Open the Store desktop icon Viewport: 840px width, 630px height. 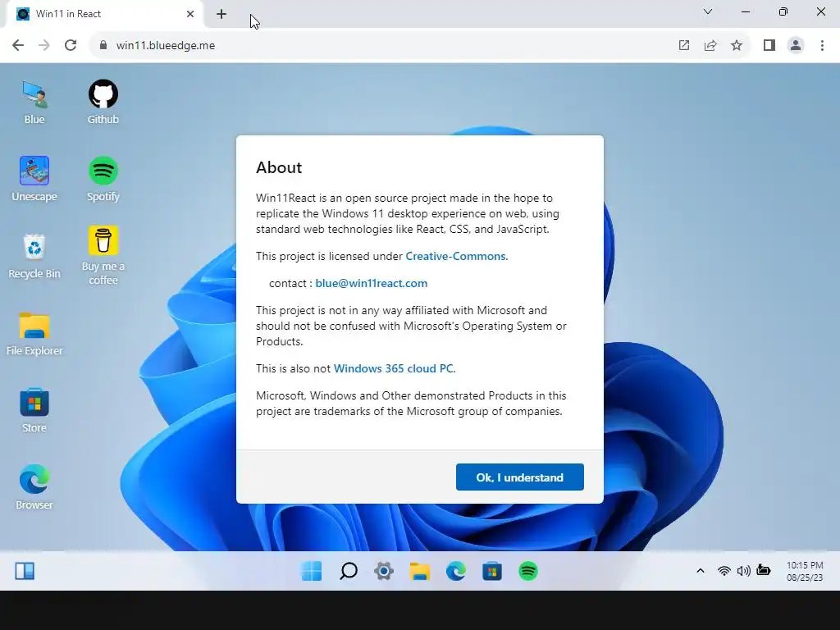pyautogui.click(x=34, y=410)
